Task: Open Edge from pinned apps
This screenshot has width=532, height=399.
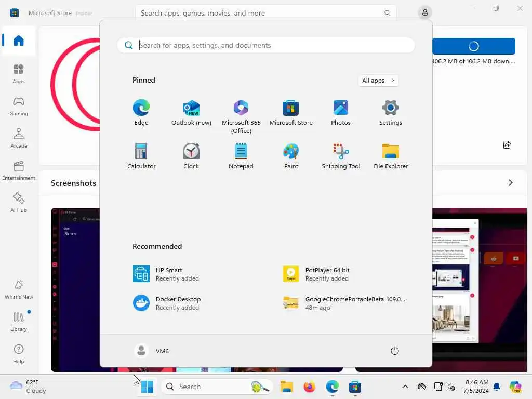Action: [x=141, y=113]
